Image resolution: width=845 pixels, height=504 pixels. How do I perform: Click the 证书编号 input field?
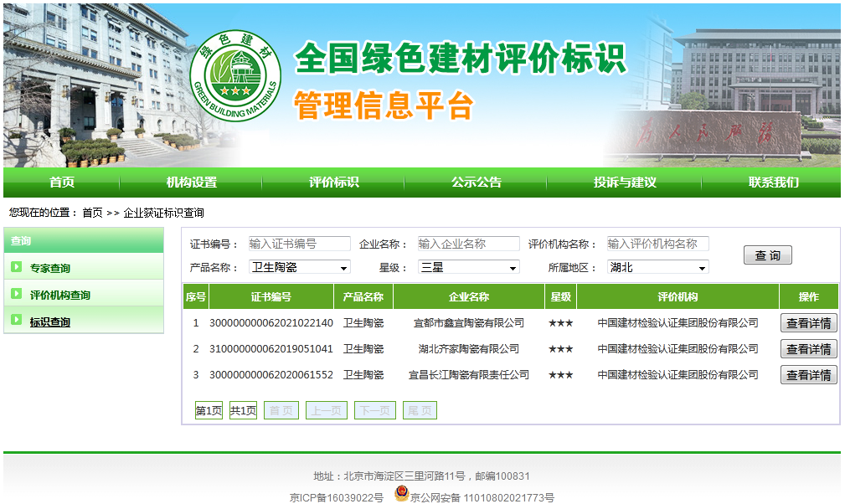coord(299,244)
